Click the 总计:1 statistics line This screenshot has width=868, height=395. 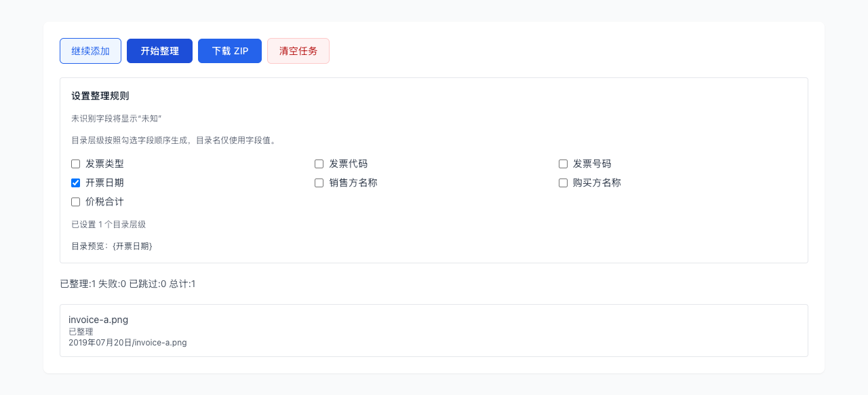pyautogui.click(x=182, y=284)
